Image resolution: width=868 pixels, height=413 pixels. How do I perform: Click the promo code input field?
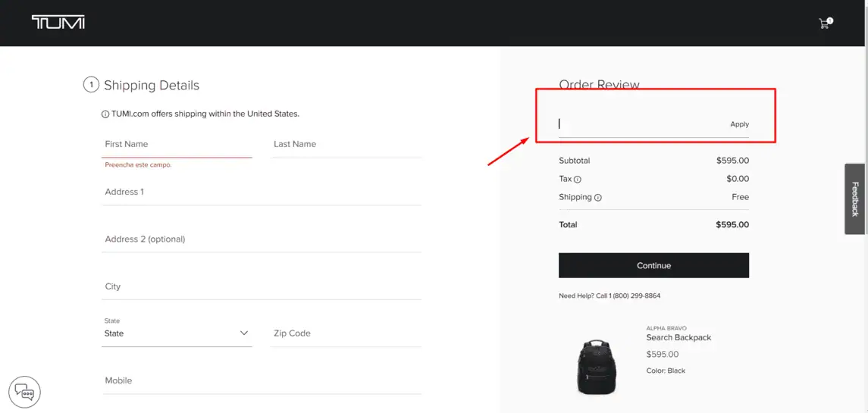[641, 124]
